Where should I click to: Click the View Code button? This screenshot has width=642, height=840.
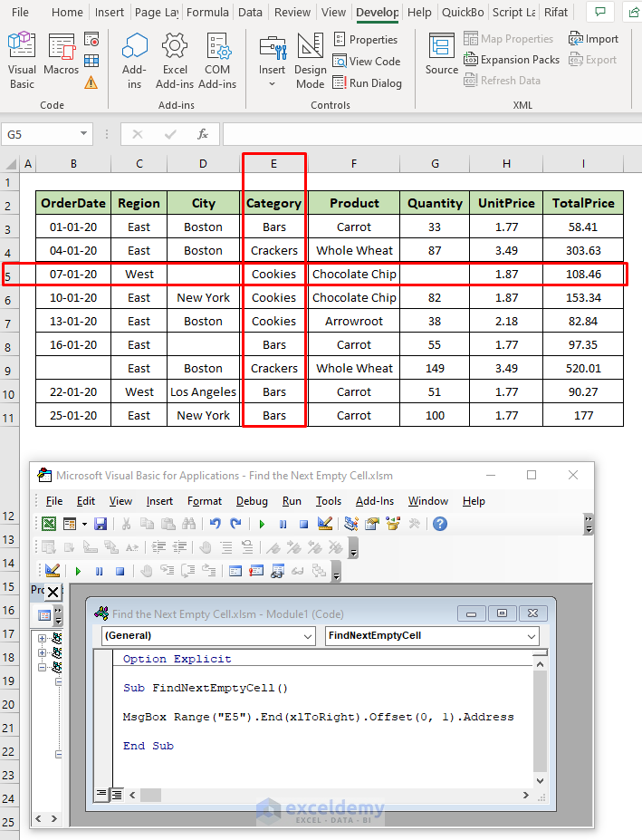(x=367, y=61)
